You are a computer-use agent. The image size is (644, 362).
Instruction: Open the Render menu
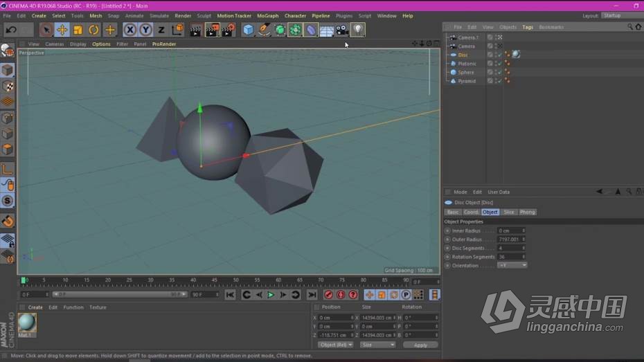coord(183,16)
